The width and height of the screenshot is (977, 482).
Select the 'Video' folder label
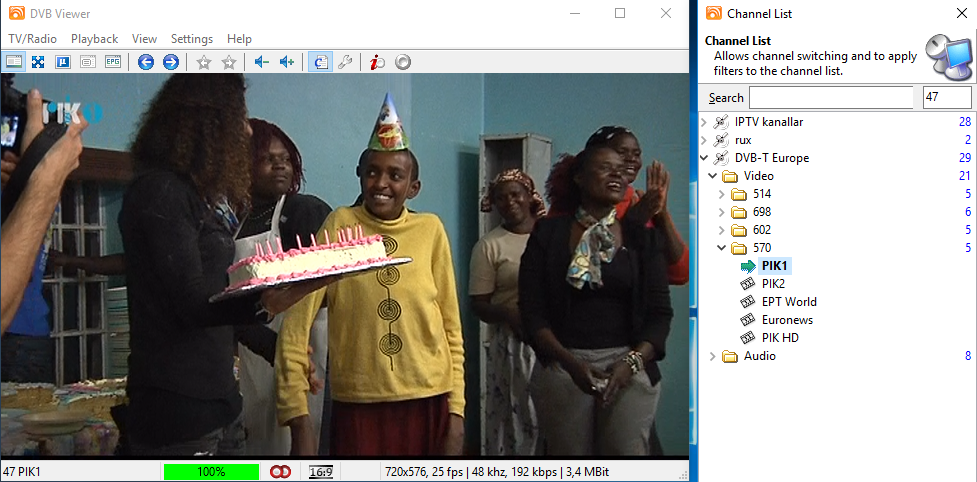[759, 176]
